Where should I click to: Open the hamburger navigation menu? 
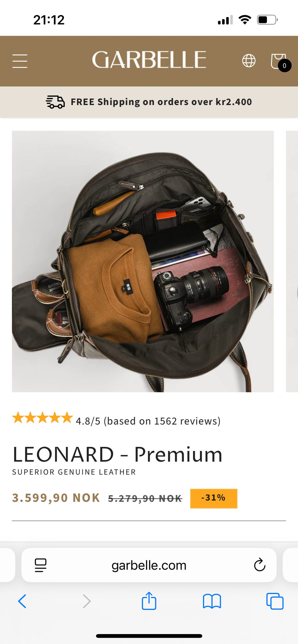click(20, 61)
